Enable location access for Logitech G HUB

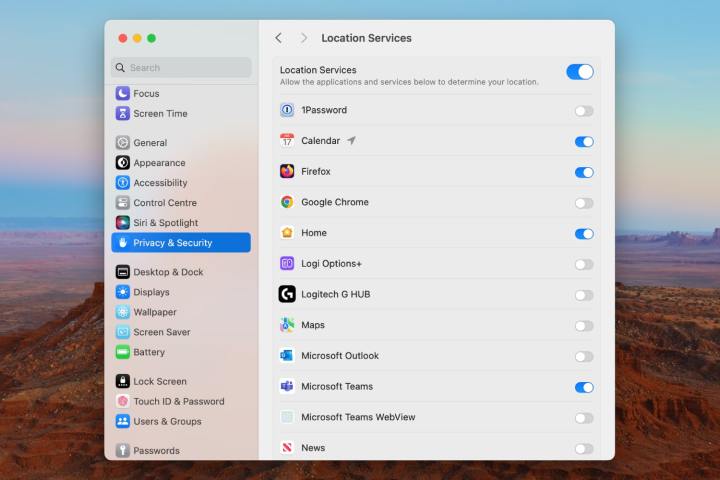pos(584,295)
